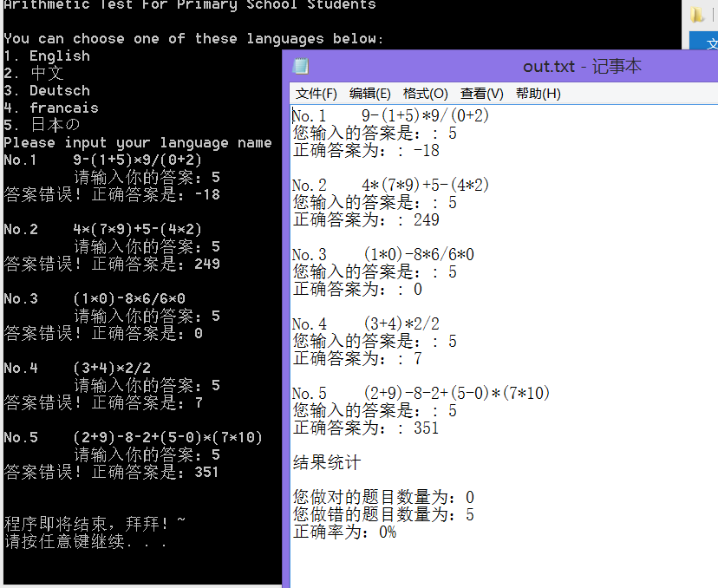This screenshot has width=718, height=588.
Task: Click console line 'No.3 (1×0)-8×6/6×0'
Action: click(95, 298)
